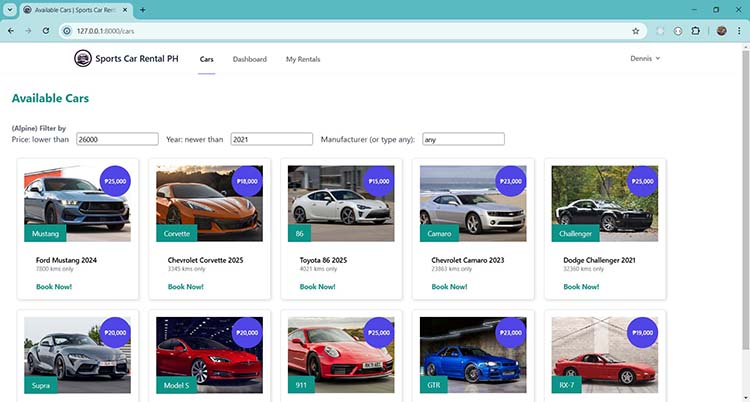This screenshot has height=402, width=750.
Task: Click the Camaro name label
Action: coord(439,234)
